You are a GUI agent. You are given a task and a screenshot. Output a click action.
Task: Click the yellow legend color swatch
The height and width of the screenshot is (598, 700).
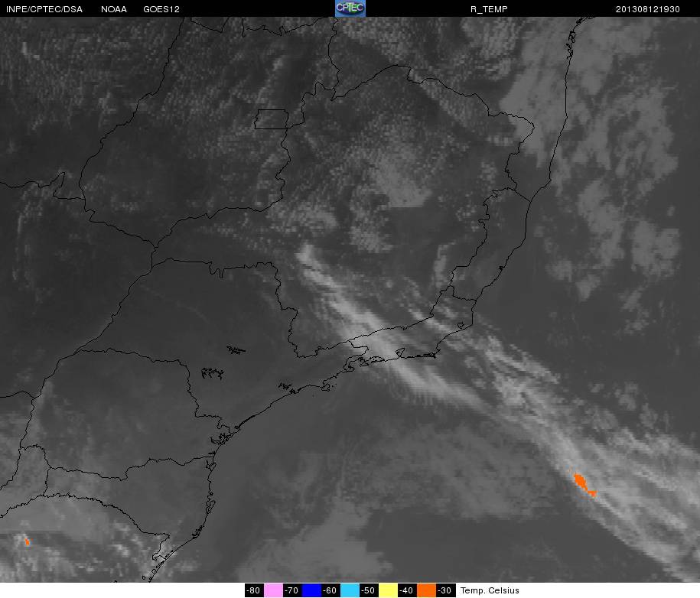point(388,590)
